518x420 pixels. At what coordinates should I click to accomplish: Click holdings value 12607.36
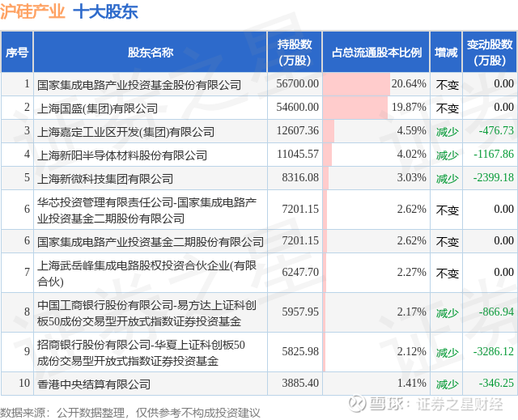(297, 130)
